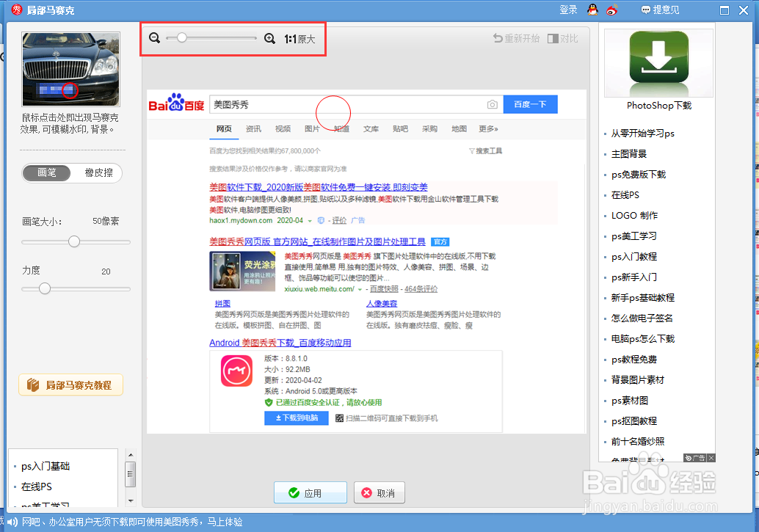Open the 主图背景 link
This screenshot has height=532, width=759.
click(629, 154)
